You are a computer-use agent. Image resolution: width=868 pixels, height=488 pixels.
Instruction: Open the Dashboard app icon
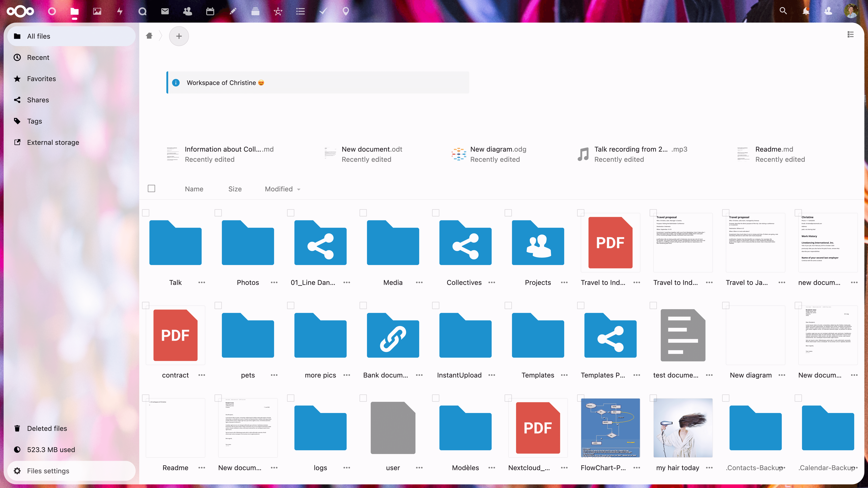[x=52, y=11]
